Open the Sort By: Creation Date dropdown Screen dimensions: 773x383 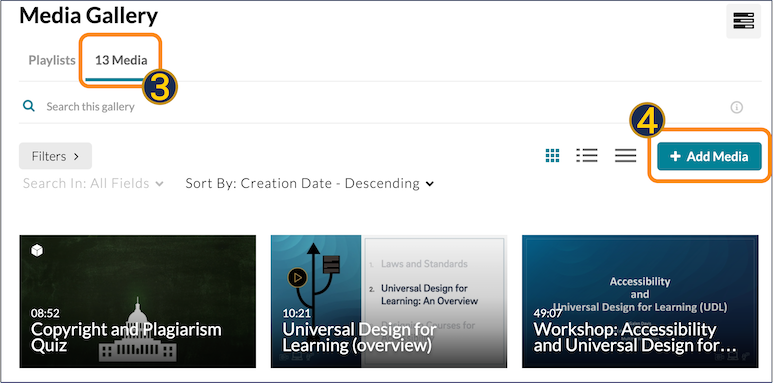tap(310, 183)
